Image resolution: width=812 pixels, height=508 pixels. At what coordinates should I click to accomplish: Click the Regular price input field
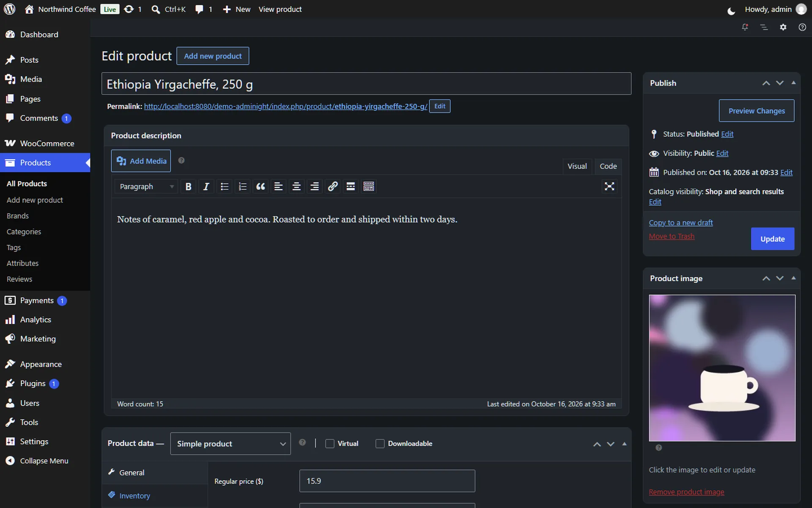(x=387, y=481)
